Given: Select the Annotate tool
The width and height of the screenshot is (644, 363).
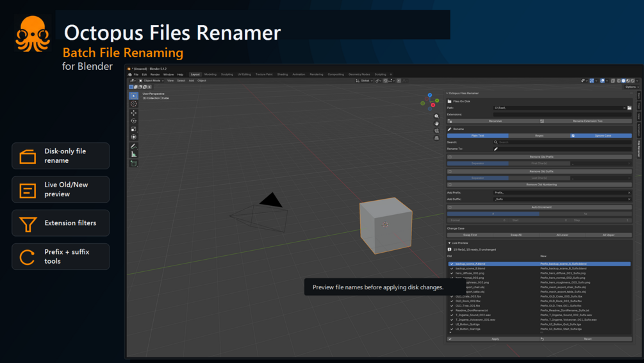Looking at the screenshot, I should [x=133, y=146].
